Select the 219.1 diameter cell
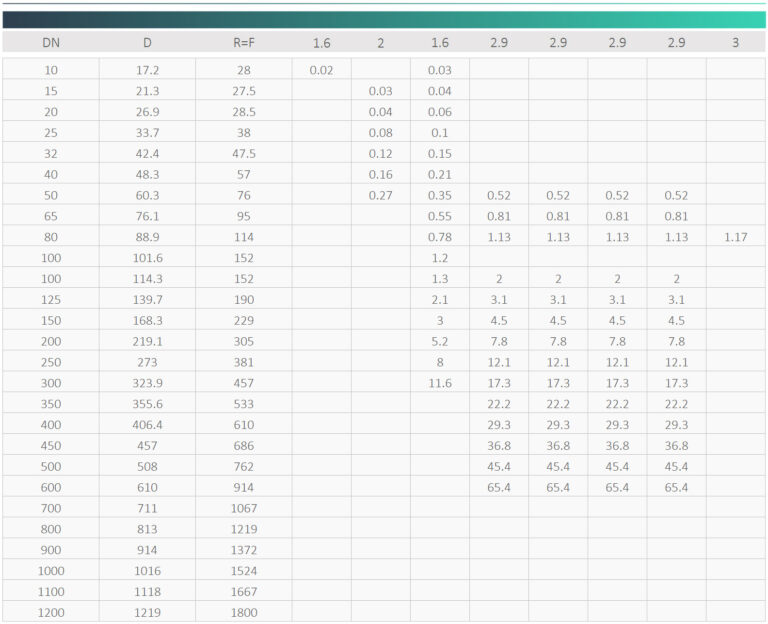The width and height of the screenshot is (768, 624). pos(147,341)
